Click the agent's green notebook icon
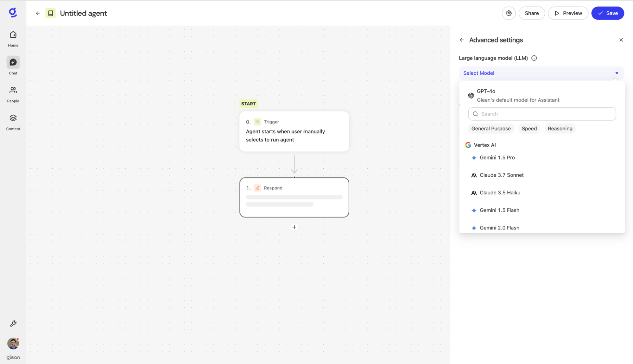 point(50,13)
